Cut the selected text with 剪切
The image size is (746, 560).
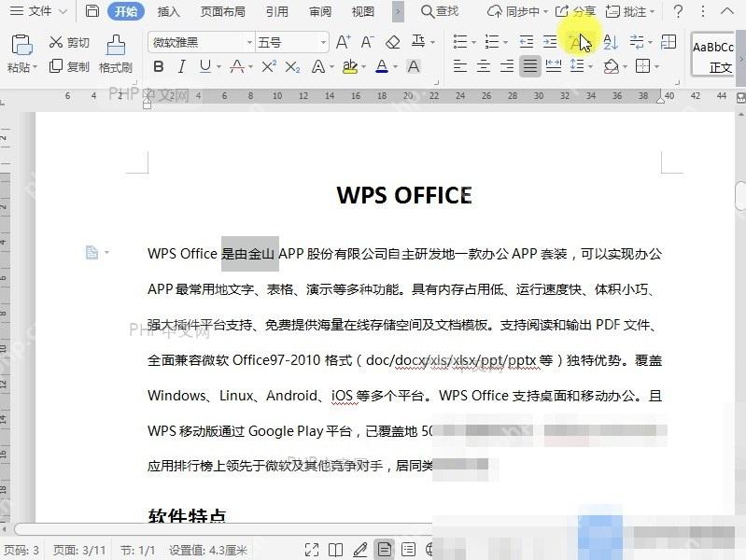(69, 42)
